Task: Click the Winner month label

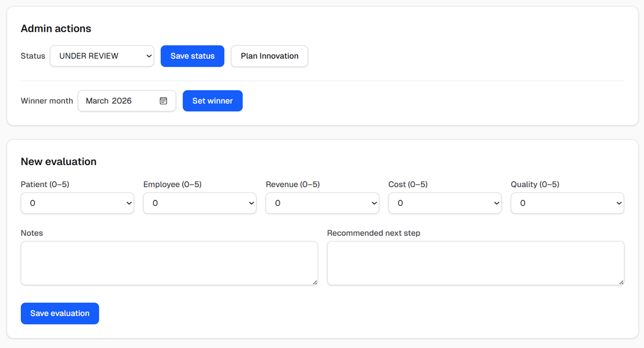Action: 47,101
